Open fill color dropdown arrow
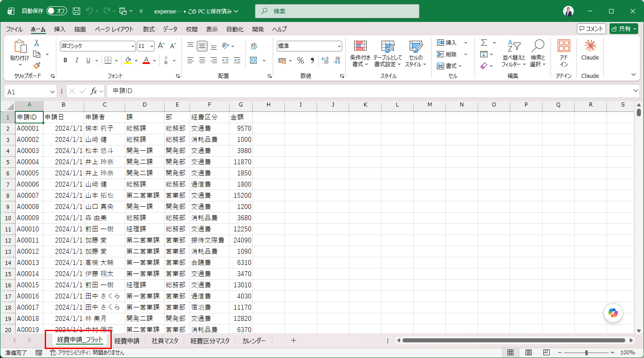Viewport: 644px width, 358px height. 136,60
